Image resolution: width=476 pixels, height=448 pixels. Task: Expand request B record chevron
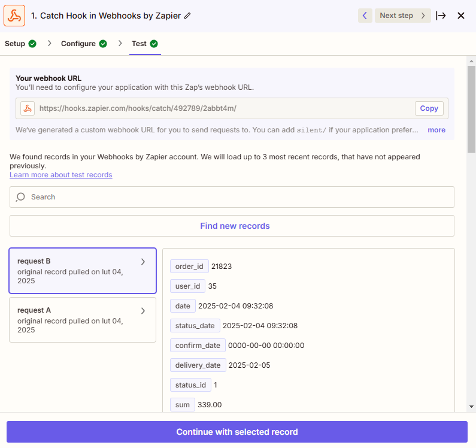tap(143, 262)
